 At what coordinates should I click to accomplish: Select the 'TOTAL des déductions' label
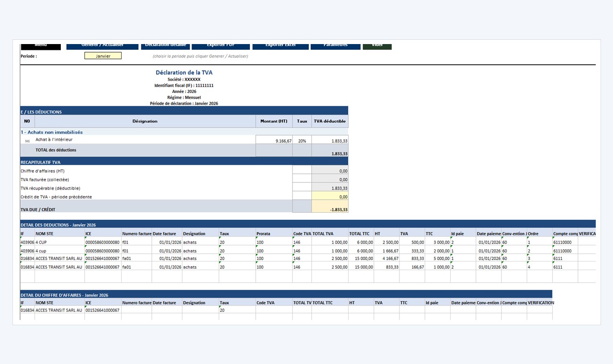click(x=56, y=150)
